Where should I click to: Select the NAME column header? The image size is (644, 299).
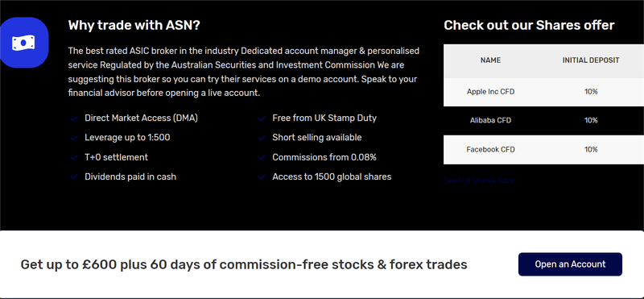click(x=490, y=60)
